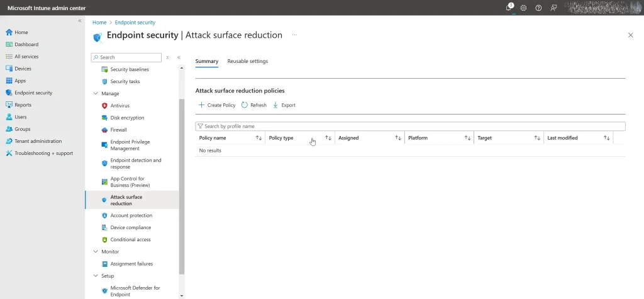
Task: Click the Users icon in navigation
Action: coord(9,117)
